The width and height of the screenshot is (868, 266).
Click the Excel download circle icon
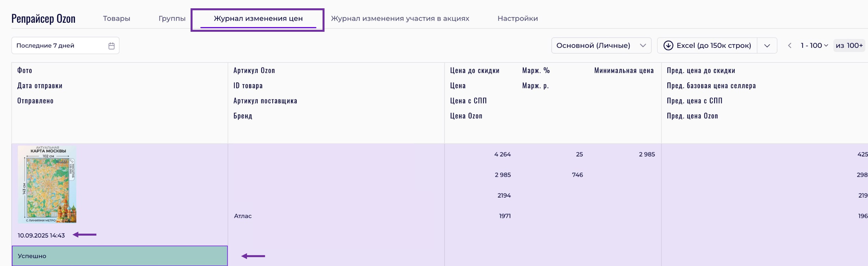[x=668, y=46]
